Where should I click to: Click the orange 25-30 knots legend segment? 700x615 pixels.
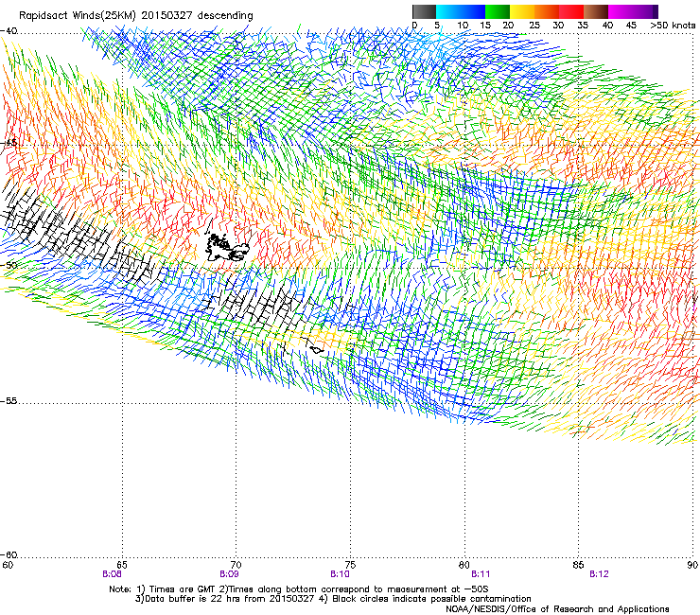(x=547, y=11)
